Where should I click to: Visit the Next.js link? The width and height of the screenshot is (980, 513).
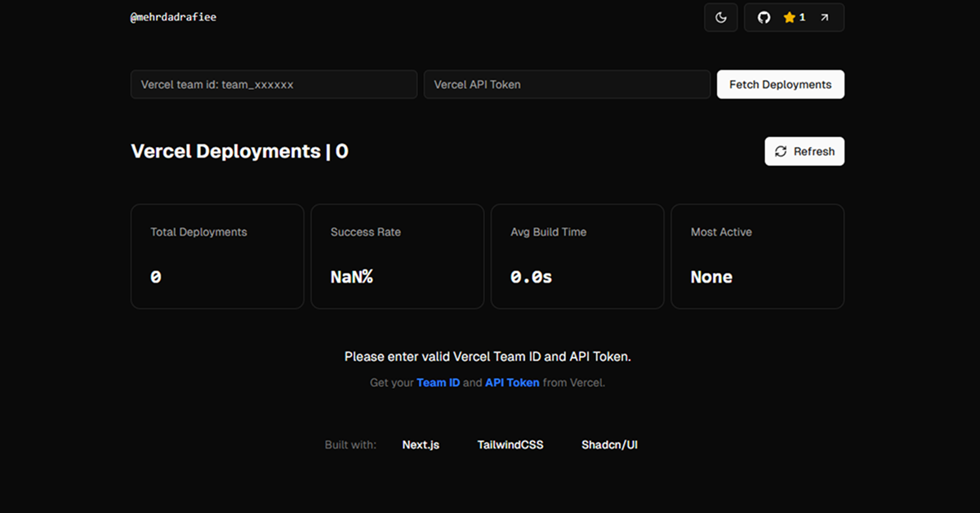pyautogui.click(x=421, y=444)
